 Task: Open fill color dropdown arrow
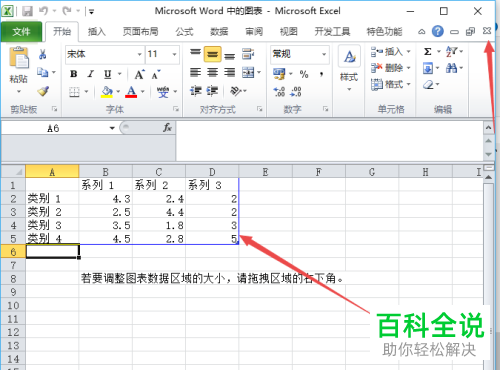118,92
